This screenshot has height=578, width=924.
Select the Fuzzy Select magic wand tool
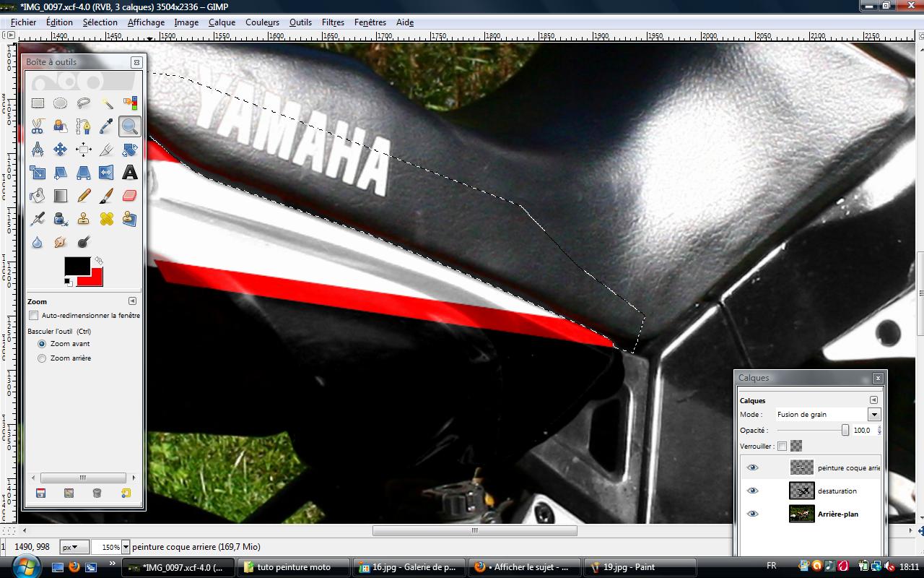pos(107,103)
